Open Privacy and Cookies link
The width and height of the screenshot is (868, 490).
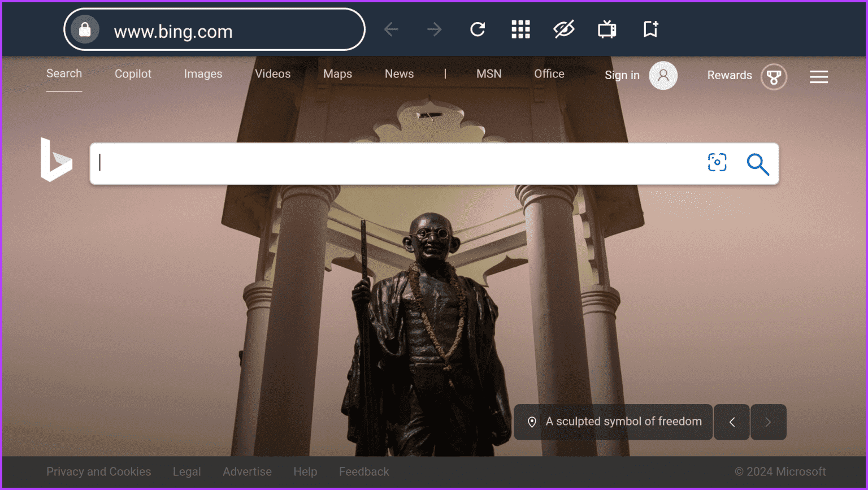coord(98,472)
